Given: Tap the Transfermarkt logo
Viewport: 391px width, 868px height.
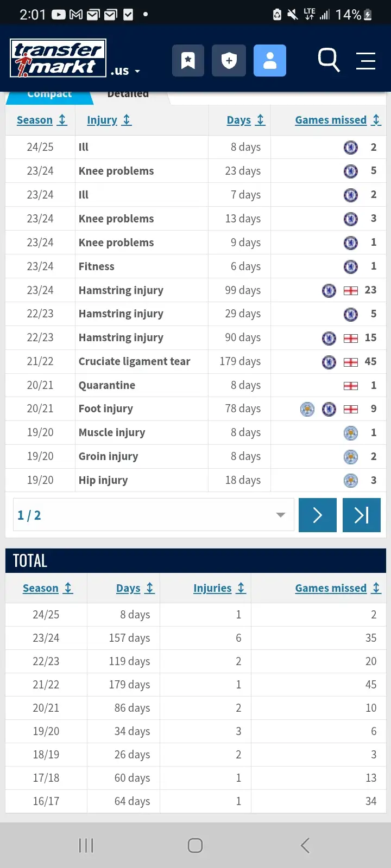Looking at the screenshot, I should click(58, 59).
